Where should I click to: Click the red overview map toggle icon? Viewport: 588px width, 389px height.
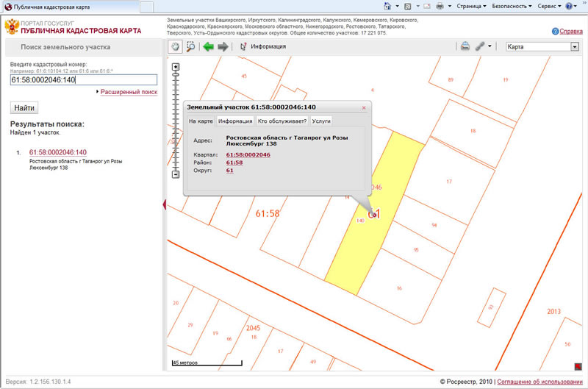[x=578, y=366]
